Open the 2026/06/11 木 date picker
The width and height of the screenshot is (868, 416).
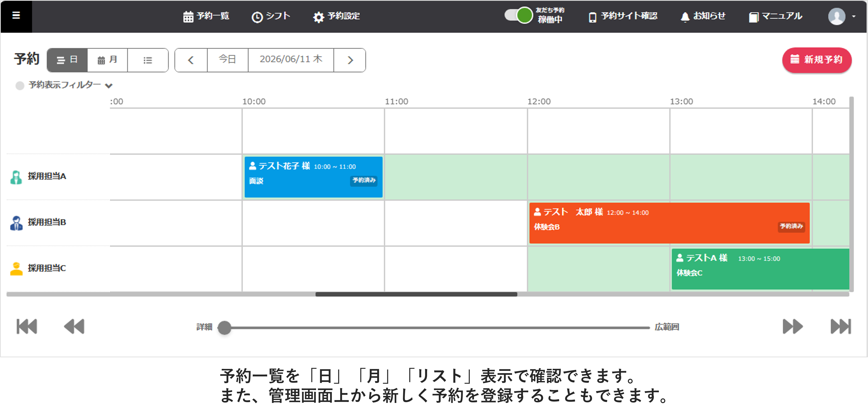(x=291, y=60)
